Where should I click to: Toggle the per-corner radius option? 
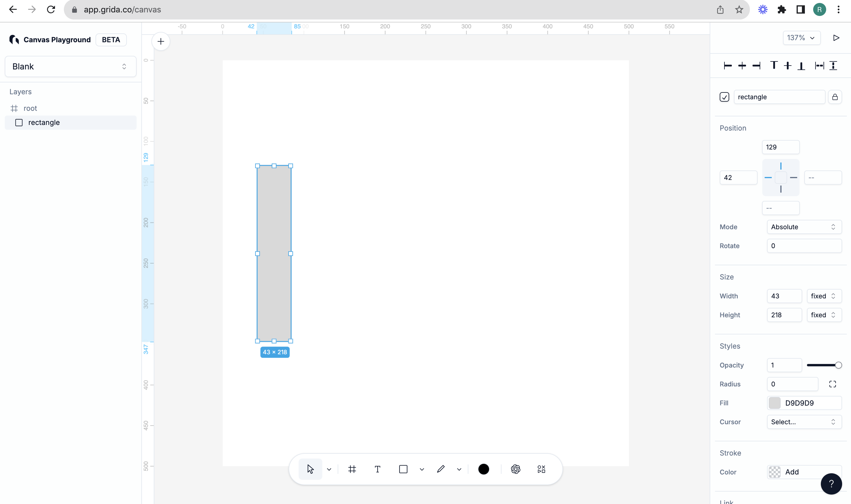[832, 384]
